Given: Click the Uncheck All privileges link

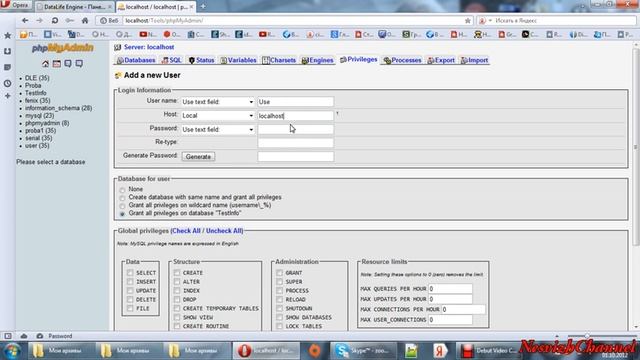Looking at the screenshot, I should 224,231.
